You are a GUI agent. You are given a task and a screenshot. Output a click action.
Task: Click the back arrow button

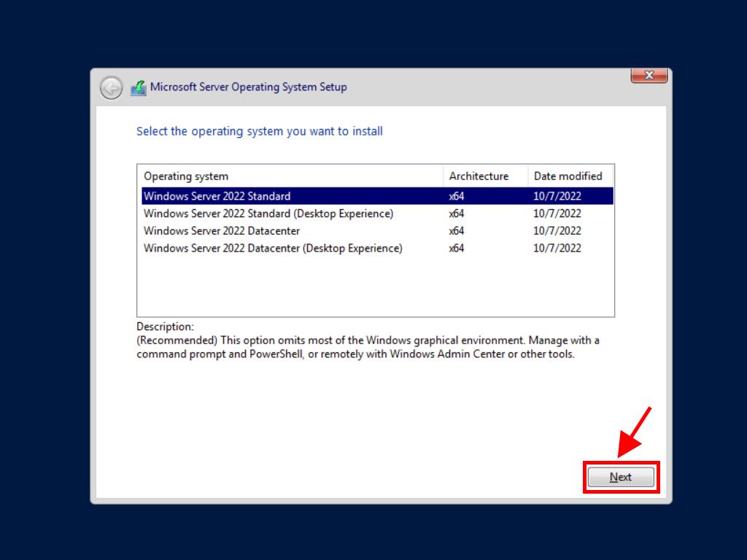(111, 87)
